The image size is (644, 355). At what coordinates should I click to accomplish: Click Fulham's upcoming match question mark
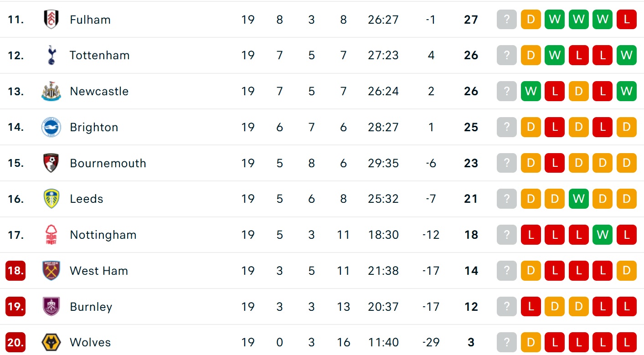[x=507, y=20]
